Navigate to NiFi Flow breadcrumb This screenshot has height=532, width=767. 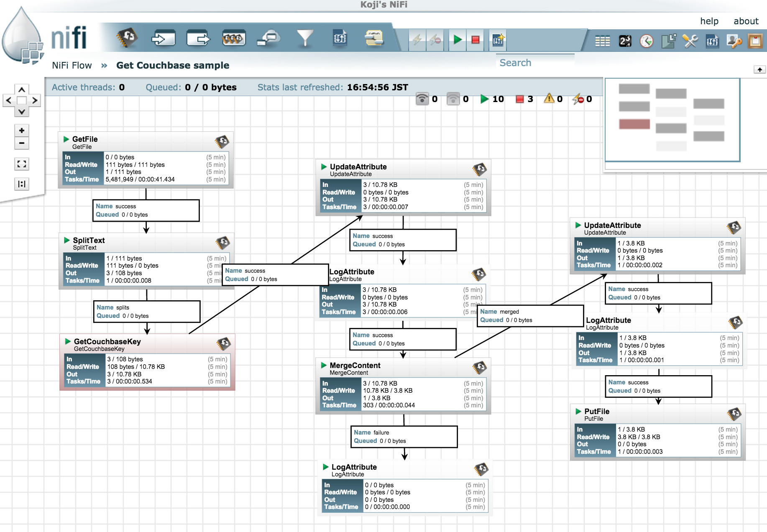pos(72,65)
